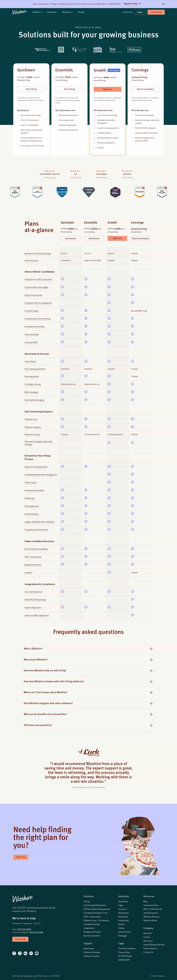Click the YouTube icon in the footer

37,953
